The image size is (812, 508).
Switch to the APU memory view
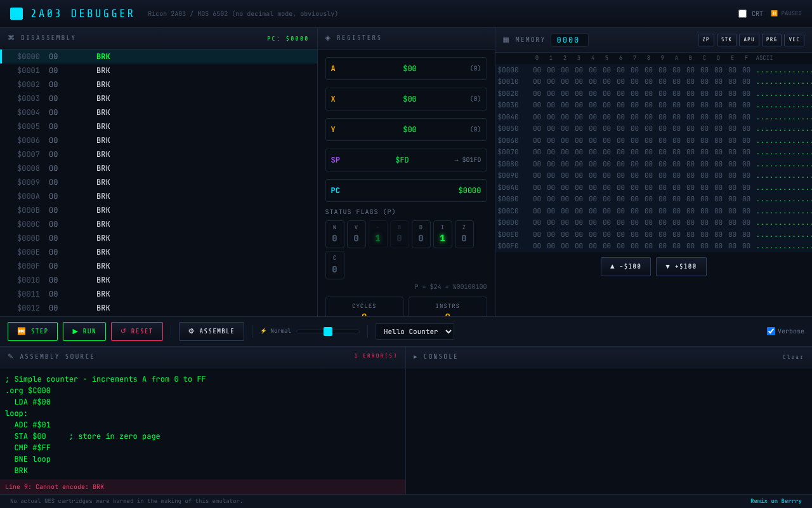click(749, 39)
